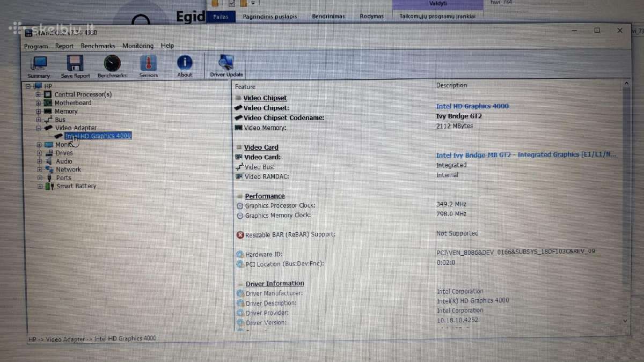Click the About info icon
Screen dimensions: 644x362
[x=185, y=63]
